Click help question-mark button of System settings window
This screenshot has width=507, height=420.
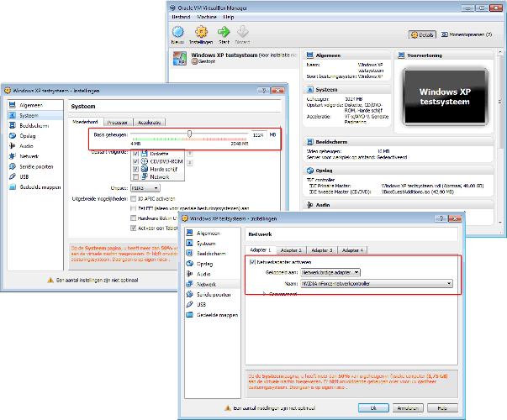point(264,91)
